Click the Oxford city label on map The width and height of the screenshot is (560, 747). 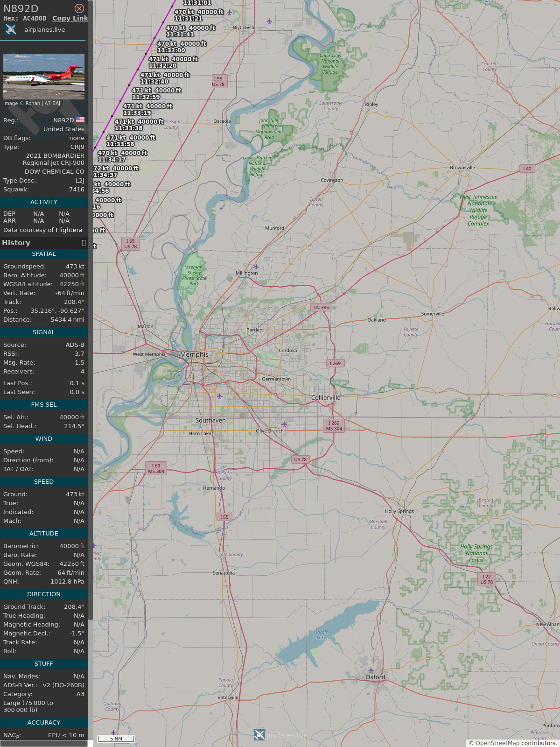(375, 677)
